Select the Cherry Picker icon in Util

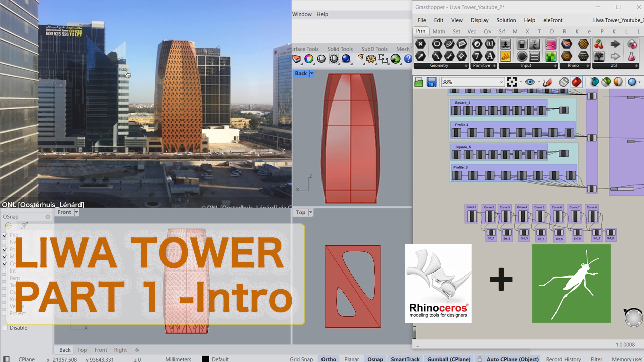[599, 44]
